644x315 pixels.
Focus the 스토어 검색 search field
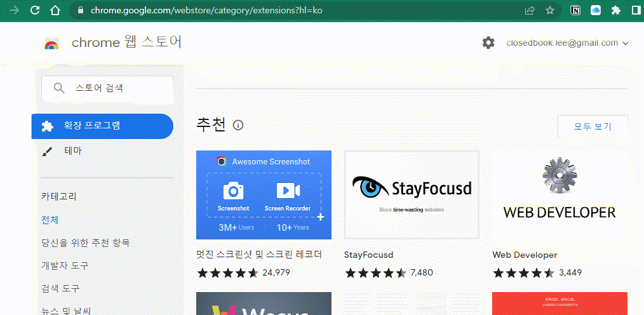107,88
